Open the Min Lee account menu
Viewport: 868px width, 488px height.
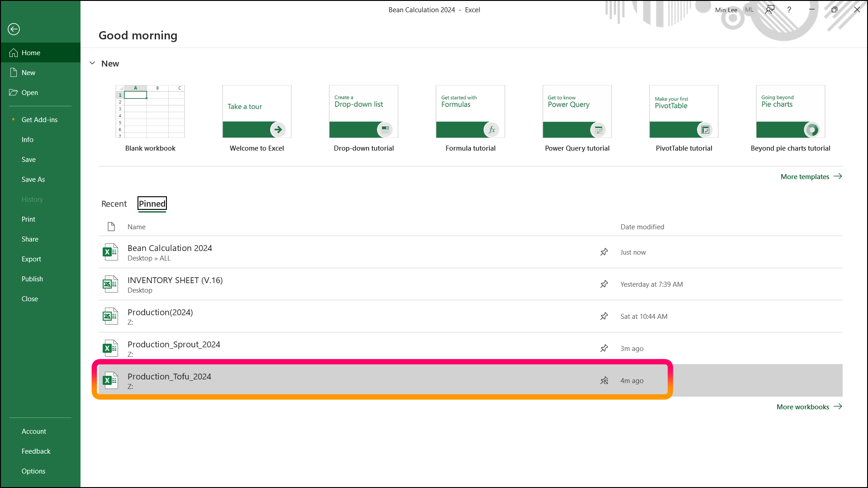click(726, 10)
